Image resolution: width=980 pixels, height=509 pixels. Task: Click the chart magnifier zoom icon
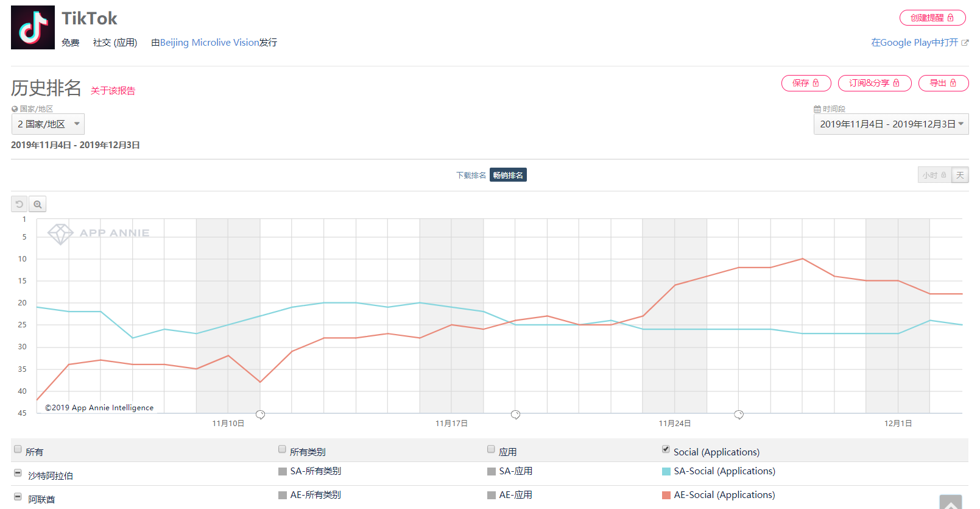38,204
